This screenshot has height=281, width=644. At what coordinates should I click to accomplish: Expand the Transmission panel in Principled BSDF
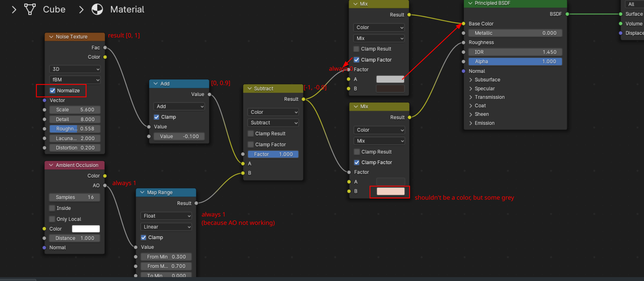coord(487,97)
